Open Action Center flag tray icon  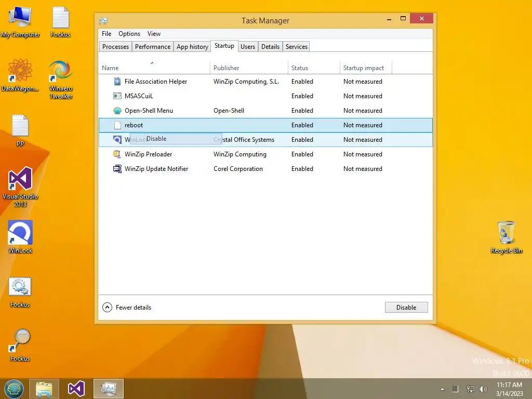coord(455,389)
